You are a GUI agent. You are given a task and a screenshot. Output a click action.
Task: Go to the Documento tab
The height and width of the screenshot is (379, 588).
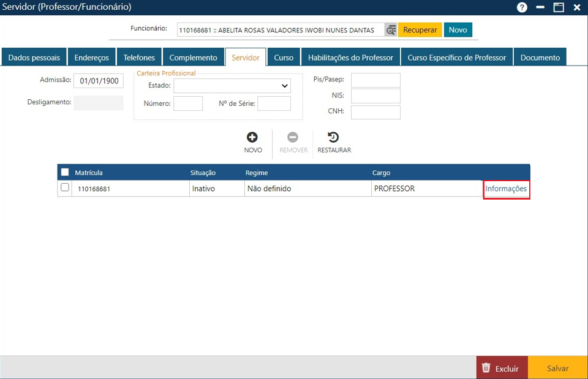coord(540,58)
